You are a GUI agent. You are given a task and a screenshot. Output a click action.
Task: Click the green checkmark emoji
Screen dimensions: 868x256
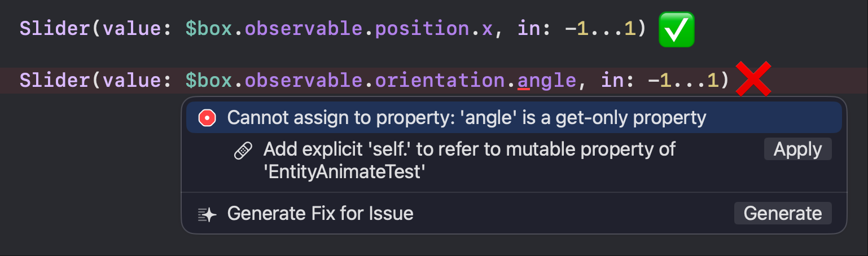click(x=677, y=29)
